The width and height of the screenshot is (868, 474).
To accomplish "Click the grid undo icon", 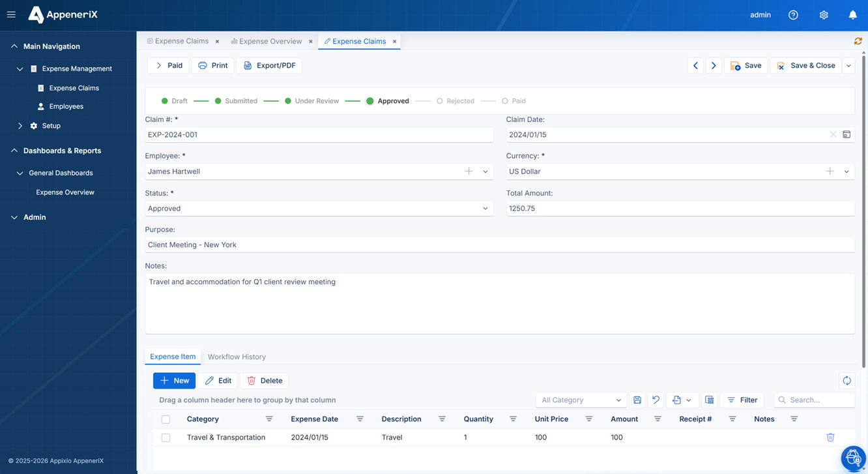I will click(656, 400).
